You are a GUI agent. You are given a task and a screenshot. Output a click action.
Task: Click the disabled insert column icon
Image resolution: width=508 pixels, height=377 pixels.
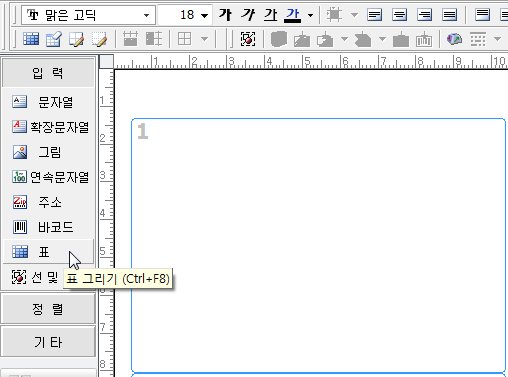point(154,39)
